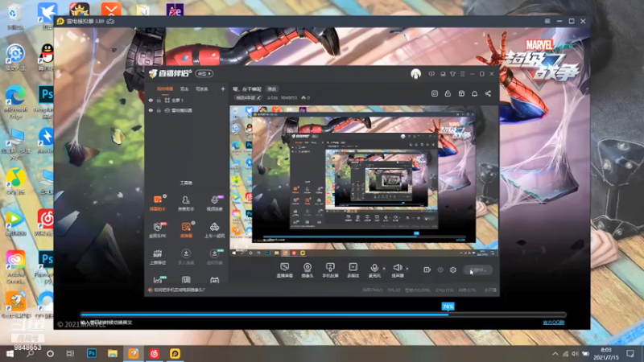Viewport: 644px width, 362px height.
Task: Open the user avatar in title bar
Action: 415,74
